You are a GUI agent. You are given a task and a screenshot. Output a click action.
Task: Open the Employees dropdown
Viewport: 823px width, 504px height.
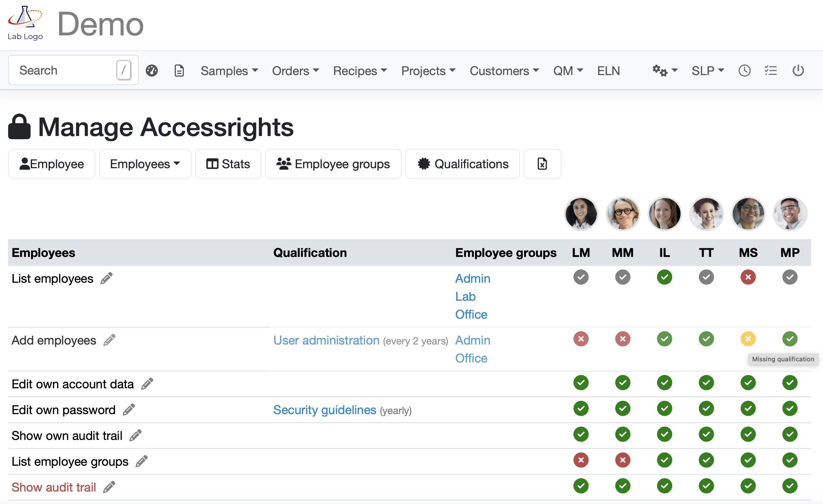click(145, 164)
